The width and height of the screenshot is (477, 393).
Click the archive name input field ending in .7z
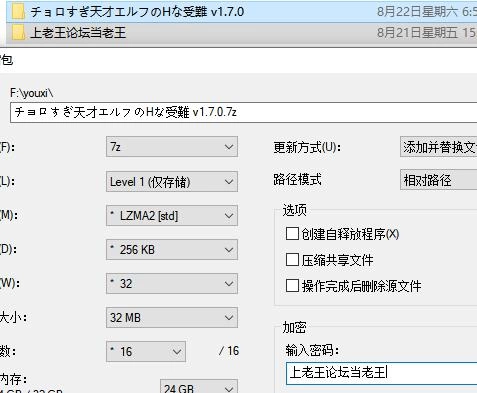coord(244,112)
